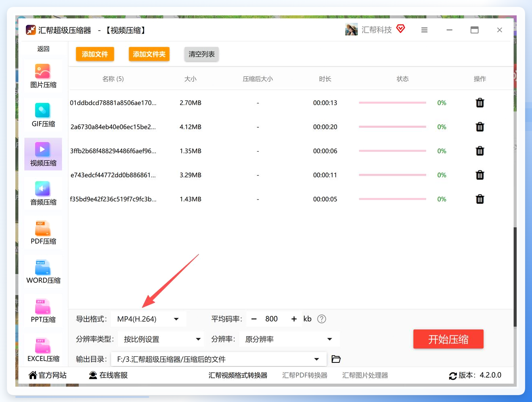Click the 名称 (5) column header

(x=113, y=79)
